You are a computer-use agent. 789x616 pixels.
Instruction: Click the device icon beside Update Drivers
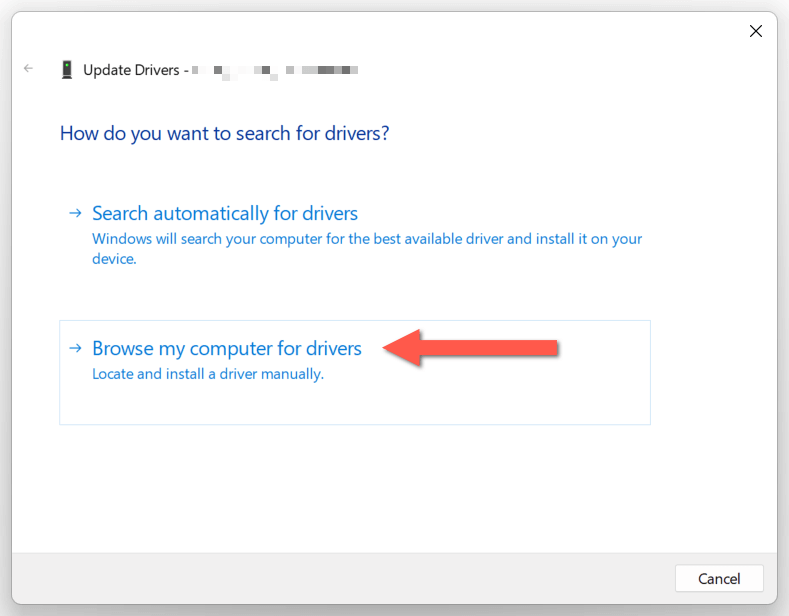[x=67, y=70]
